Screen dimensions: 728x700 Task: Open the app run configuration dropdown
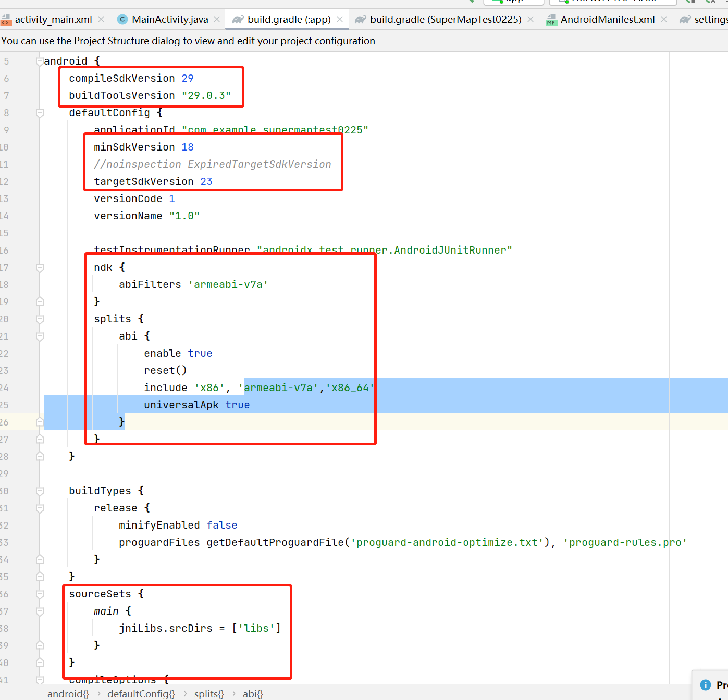coord(514,2)
